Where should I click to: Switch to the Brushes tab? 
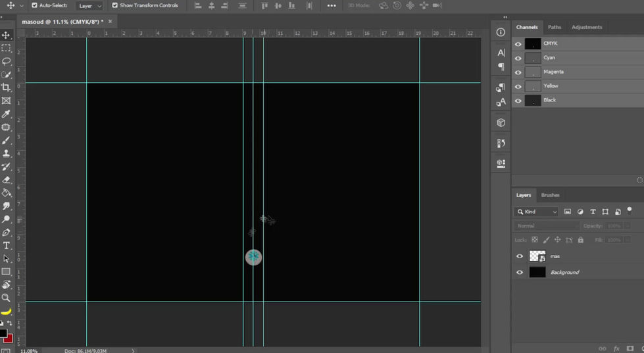[550, 195]
